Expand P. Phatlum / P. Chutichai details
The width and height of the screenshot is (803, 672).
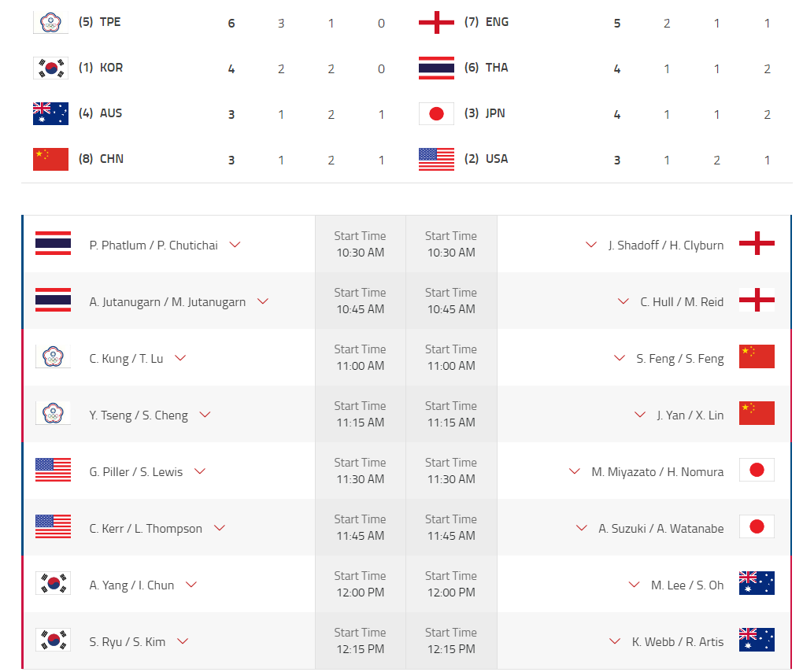(x=235, y=245)
